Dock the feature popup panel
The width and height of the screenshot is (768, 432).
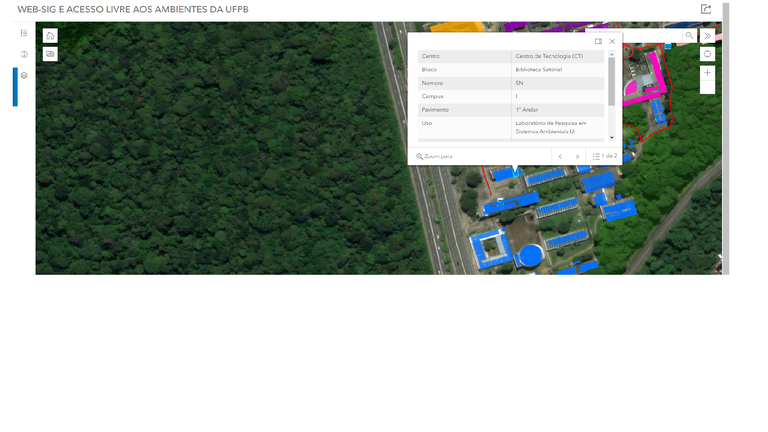[x=598, y=41]
